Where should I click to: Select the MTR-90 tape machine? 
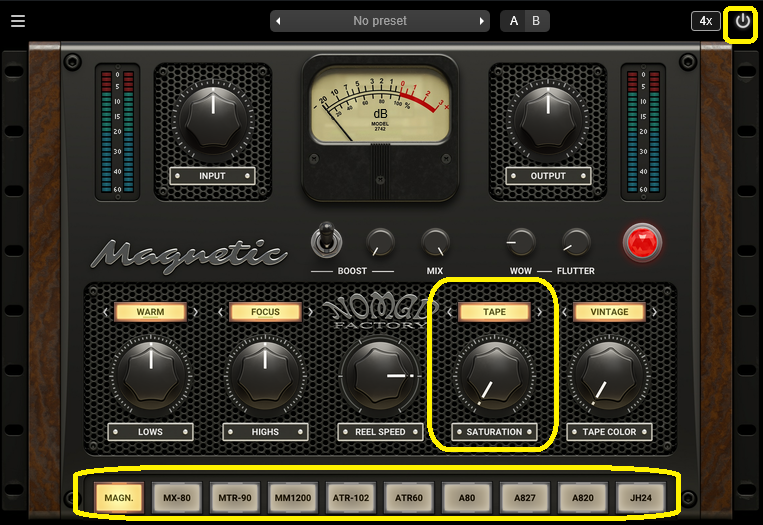[x=235, y=498]
